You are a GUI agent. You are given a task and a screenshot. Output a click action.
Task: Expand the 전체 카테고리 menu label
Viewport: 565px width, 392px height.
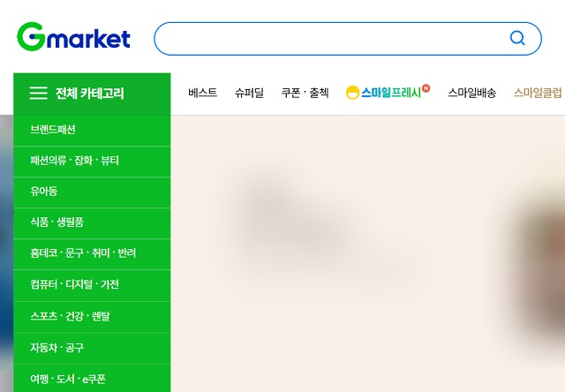point(90,94)
